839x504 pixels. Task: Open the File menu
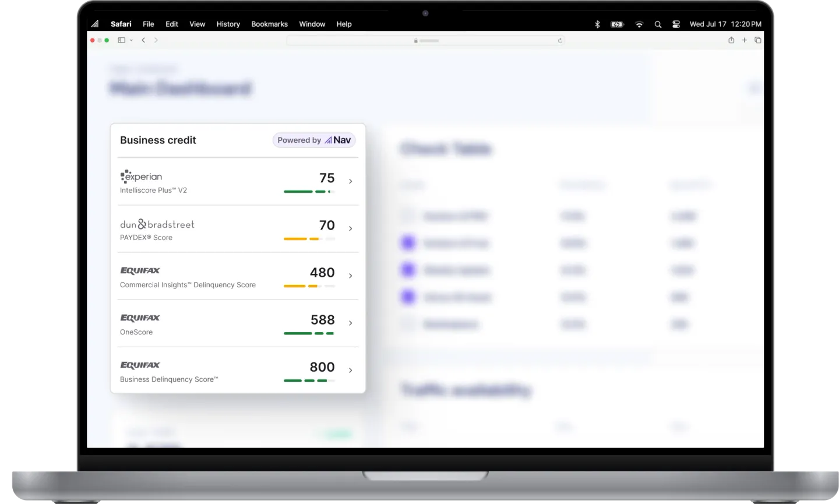click(x=149, y=24)
